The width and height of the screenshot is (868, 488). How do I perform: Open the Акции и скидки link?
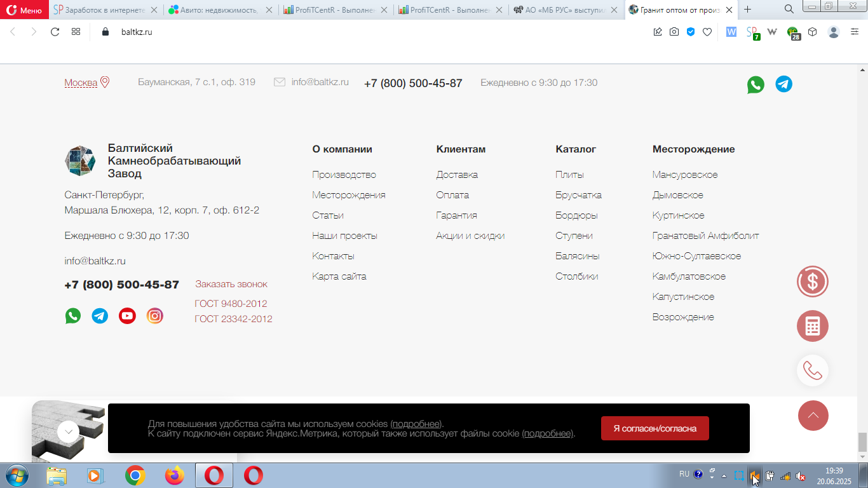click(x=470, y=236)
